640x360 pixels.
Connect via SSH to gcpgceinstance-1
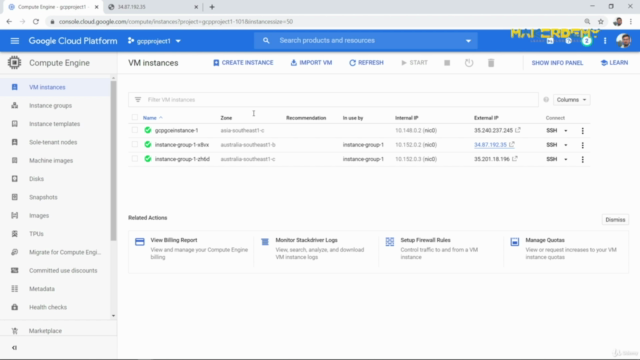551,131
